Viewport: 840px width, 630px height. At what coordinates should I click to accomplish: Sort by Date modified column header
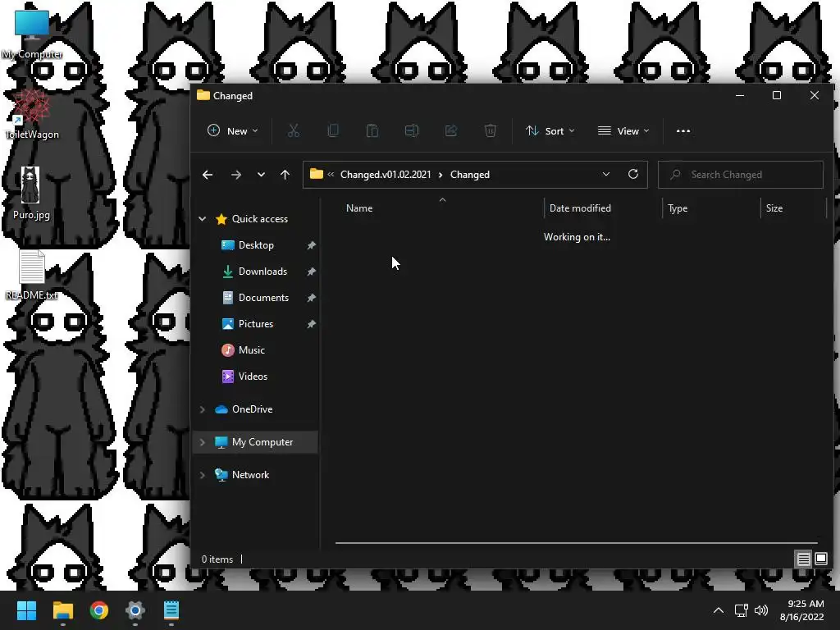click(x=603, y=208)
